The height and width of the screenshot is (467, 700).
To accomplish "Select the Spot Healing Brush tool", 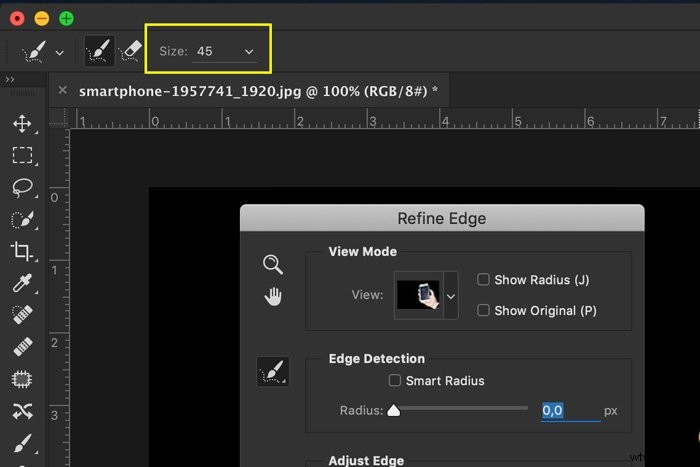I will (22, 314).
